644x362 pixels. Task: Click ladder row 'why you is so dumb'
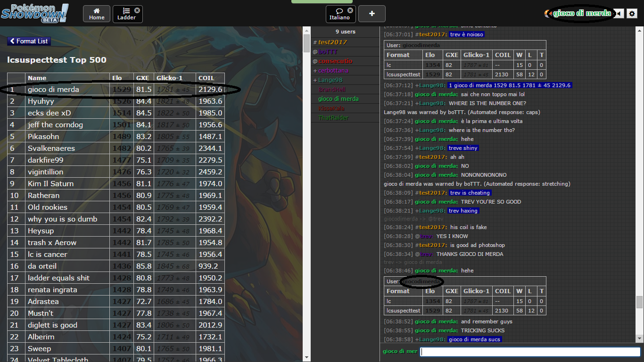[x=116, y=219]
